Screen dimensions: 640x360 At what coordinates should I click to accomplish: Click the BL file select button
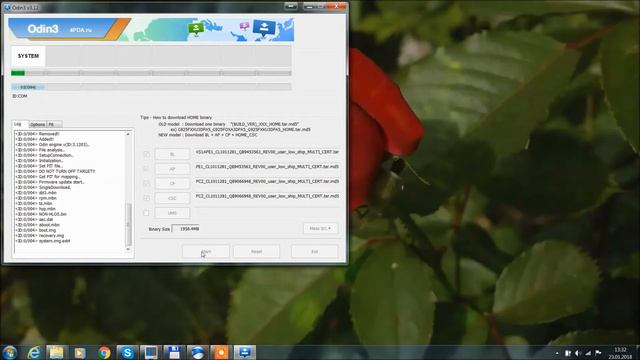coord(172,154)
